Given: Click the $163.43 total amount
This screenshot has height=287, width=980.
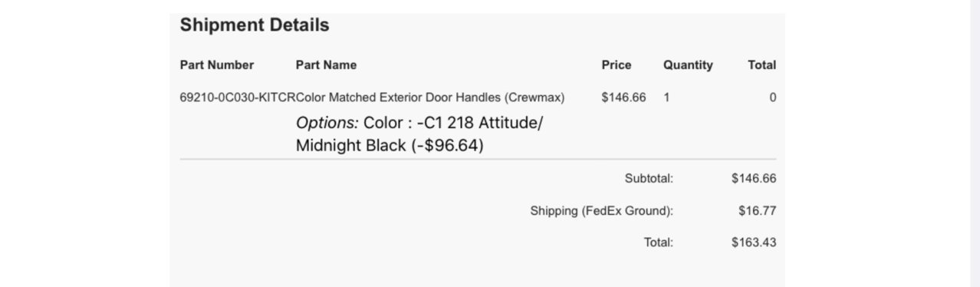Looking at the screenshot, I should pos(754,242).
